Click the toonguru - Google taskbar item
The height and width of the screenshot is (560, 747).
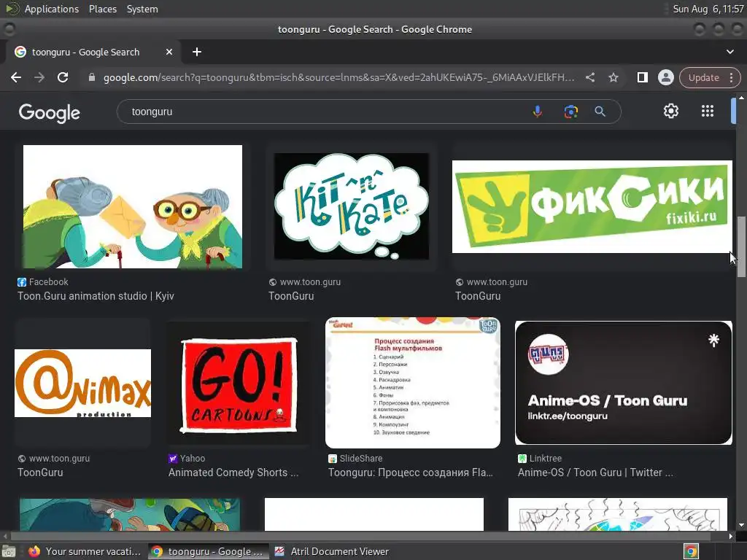(x=208, y=551)
